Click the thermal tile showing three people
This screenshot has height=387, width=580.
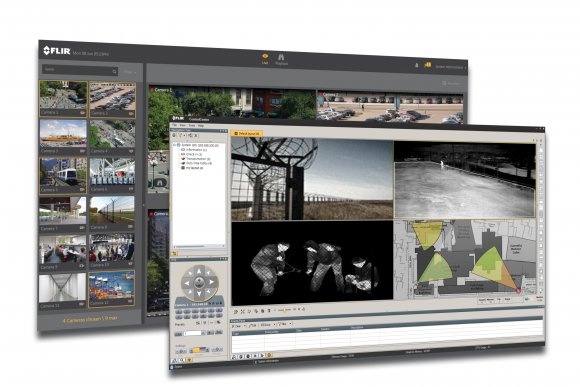[x=312, y=262]
